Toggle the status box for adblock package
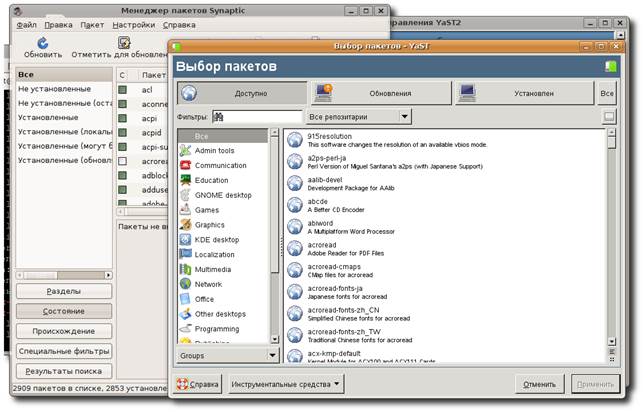Screen dimensions: 643x412 tap(122, 175)
